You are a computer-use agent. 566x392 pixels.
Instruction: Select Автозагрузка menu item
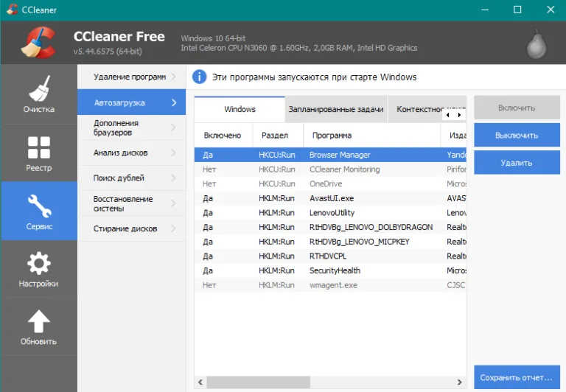pos(131,102)
